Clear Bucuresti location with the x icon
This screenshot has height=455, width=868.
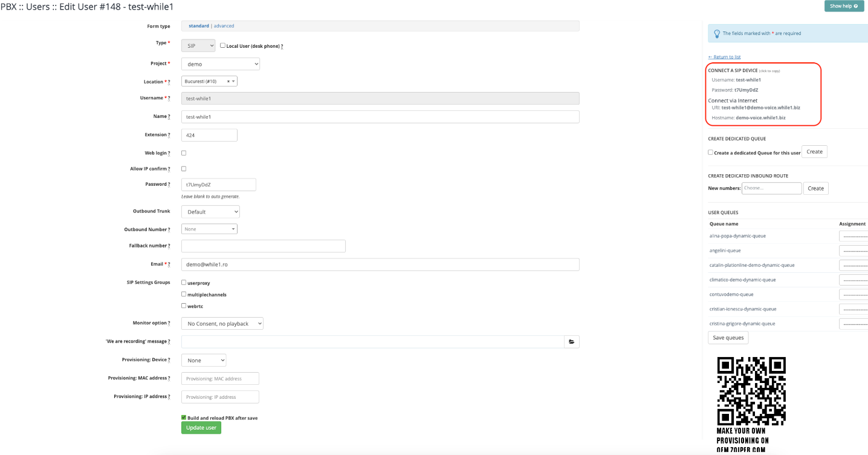(x=228, y=81)
